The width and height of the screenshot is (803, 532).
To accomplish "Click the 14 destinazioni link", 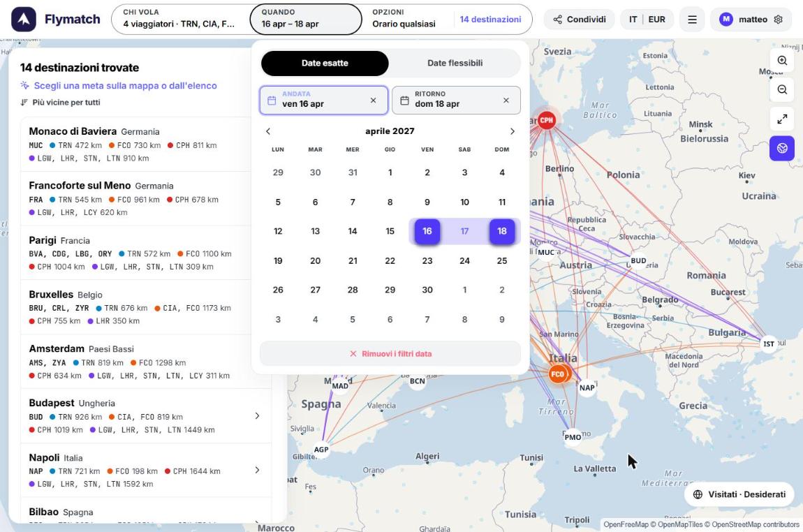I will 490,20.
